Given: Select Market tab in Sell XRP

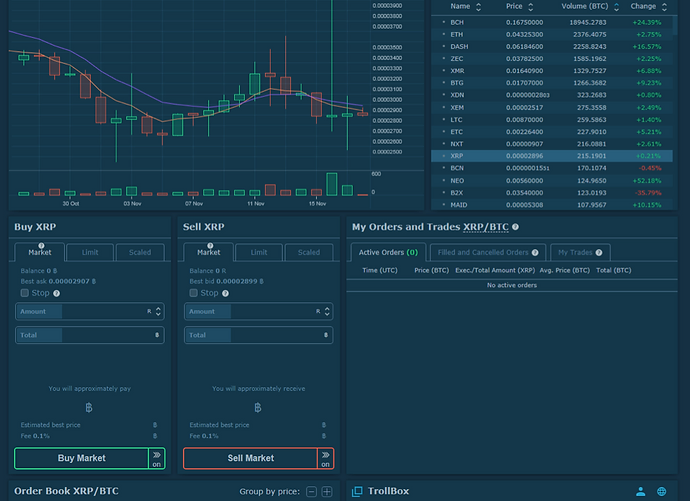Looking at the screenshot, I should pyautogui.click(x=209, y=252).
